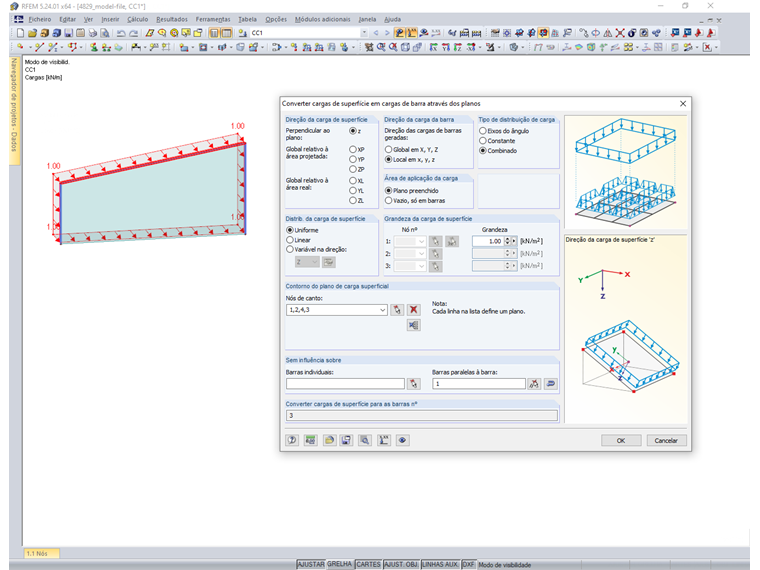
Task: Click the Undo arrow in toolbar
Action: [121, 33]
